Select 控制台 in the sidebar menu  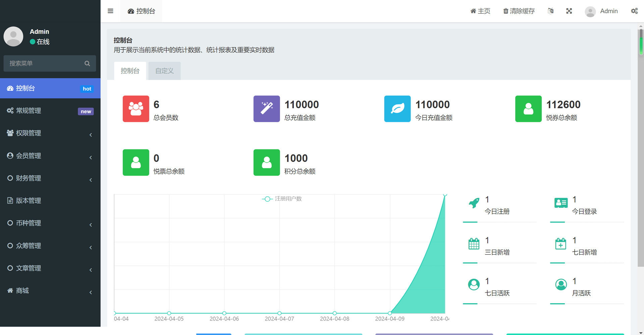pyautogui.click(x=50, y=88)
